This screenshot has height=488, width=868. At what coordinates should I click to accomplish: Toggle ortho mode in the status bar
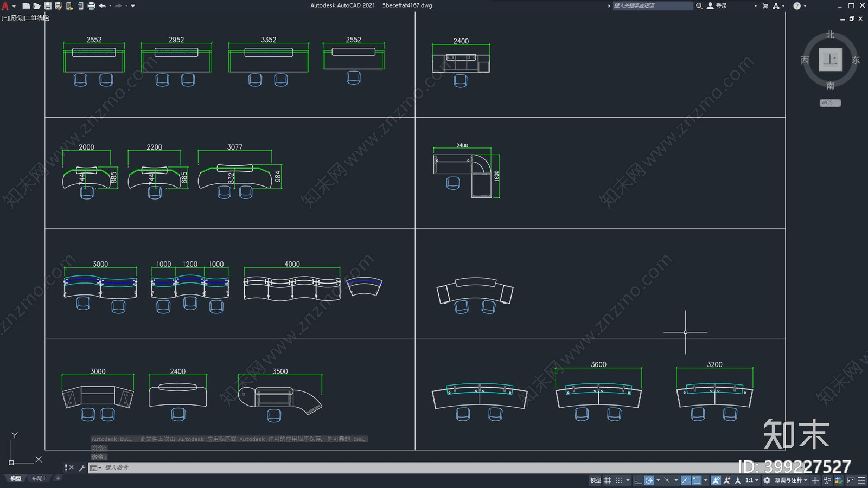tap(637, 480)
